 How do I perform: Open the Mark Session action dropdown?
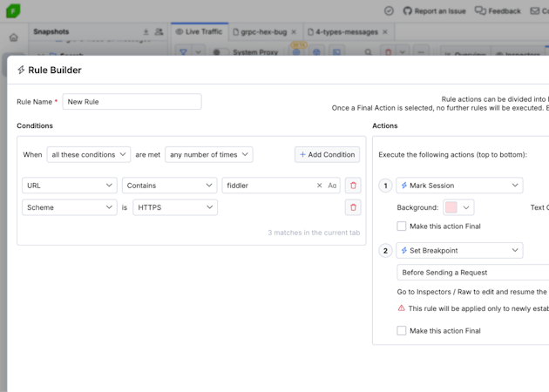pyautogui.click(x=459, y=186)
